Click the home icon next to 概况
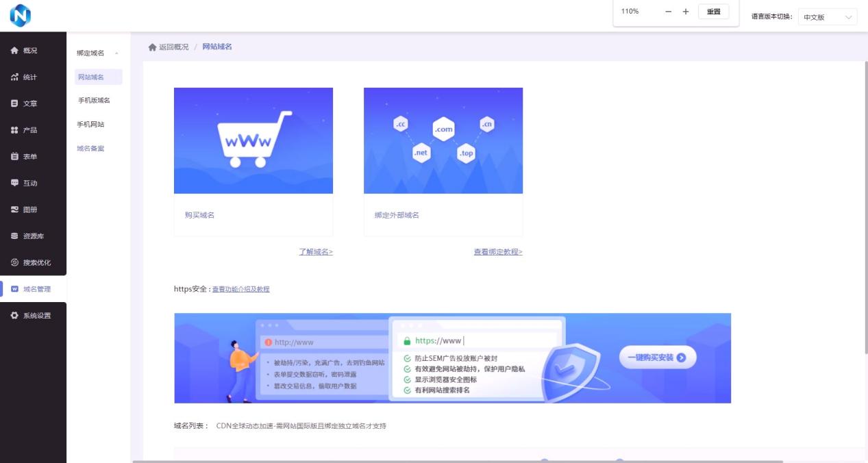868x463 pixels. 14,51
